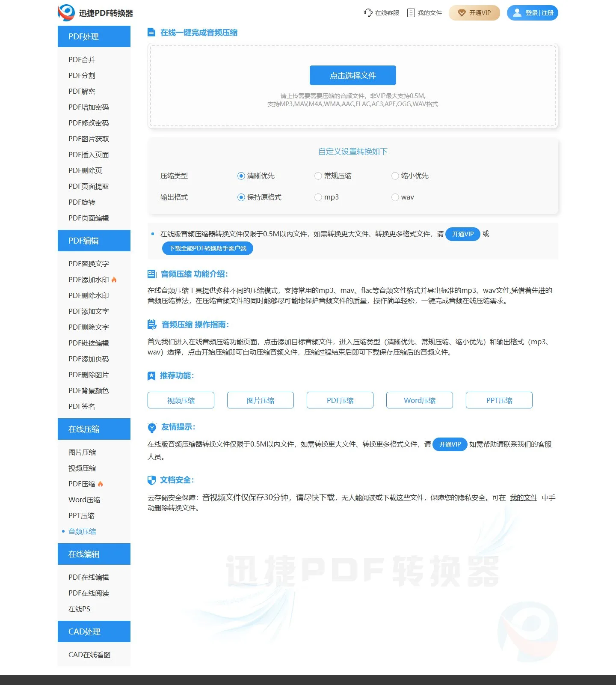
Task: Click the user avatar icon in 登录|注册
Action: [x=517, y=13]
